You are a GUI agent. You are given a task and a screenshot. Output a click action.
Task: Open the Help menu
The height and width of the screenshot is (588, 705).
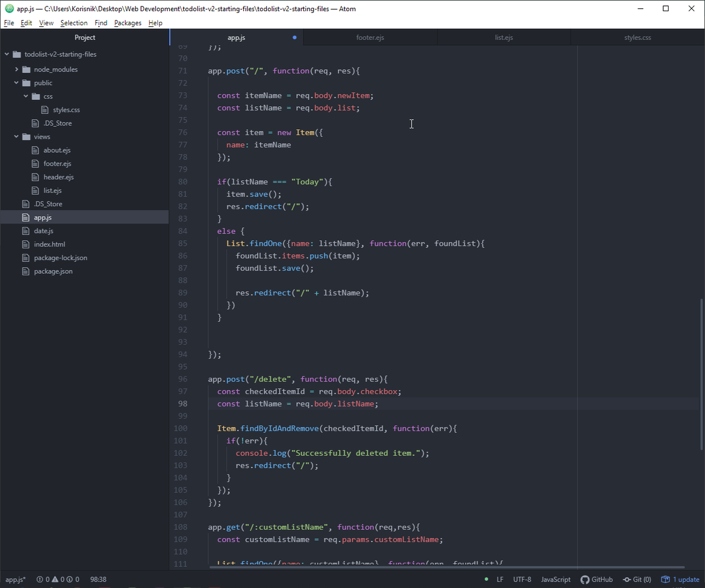coord(156,23)
